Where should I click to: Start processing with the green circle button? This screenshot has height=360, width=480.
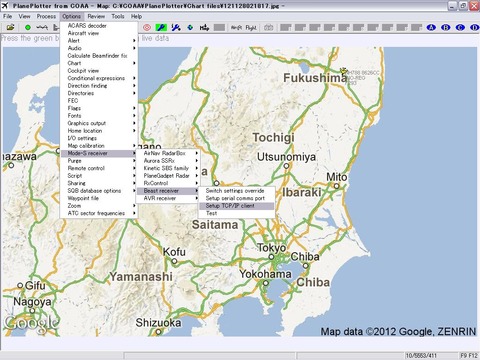(x=28, y=27)
